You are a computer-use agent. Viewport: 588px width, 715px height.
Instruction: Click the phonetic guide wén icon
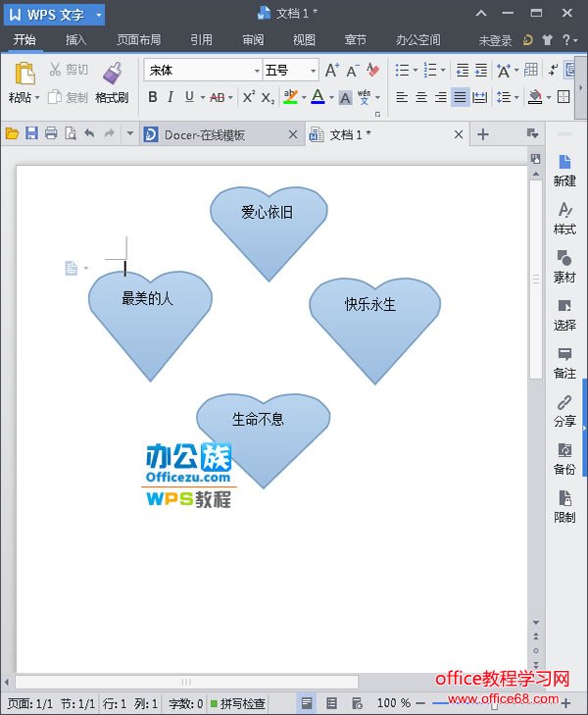(x=364, y=97)
